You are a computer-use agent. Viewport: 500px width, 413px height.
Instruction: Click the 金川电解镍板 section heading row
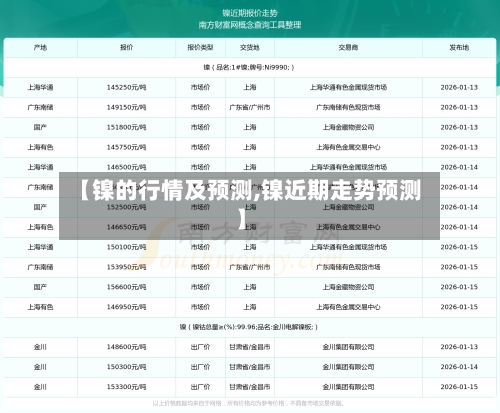249,327
